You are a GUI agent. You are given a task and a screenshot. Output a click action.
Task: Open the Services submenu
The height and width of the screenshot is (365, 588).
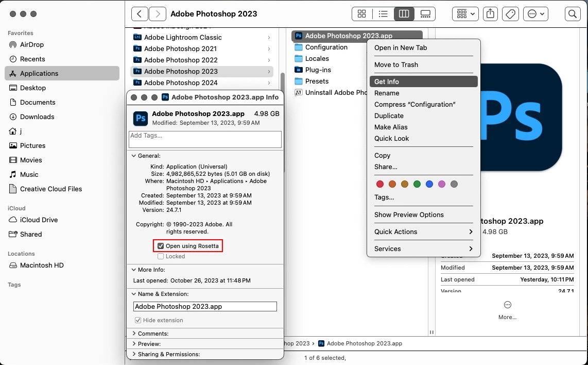(423, 248)
